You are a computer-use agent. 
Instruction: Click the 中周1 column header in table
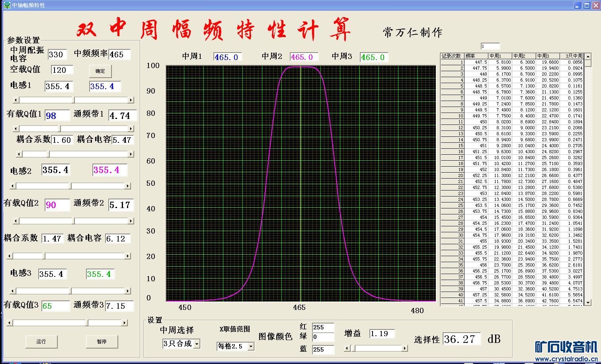click(500, 56)
